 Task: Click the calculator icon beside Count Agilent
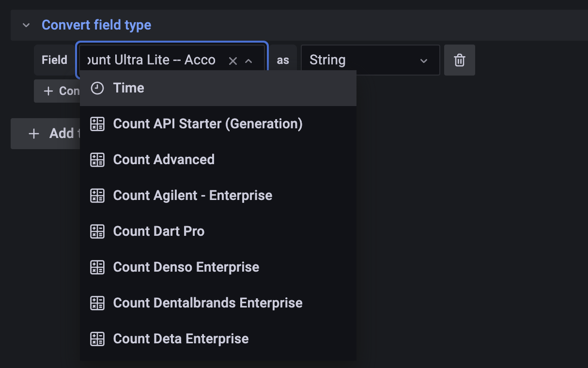point(97,196)
